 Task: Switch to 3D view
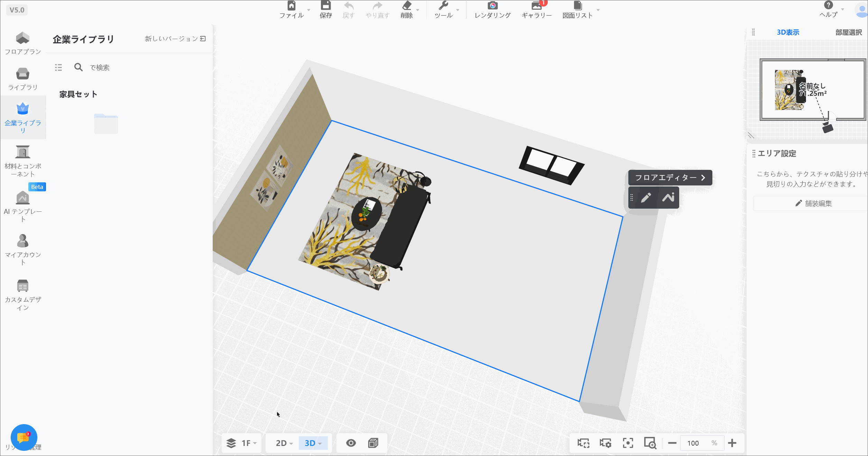(x=310, y=443)
